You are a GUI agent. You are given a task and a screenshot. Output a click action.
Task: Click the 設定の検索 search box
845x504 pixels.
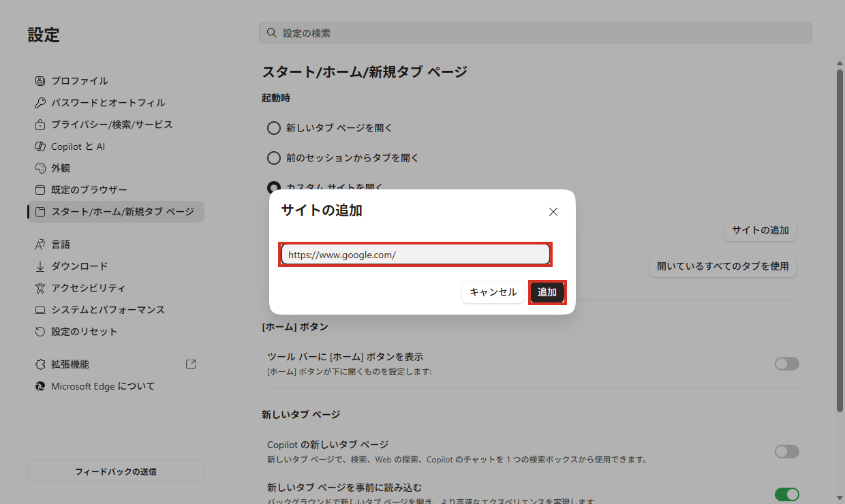pyautogui.click(x=536, y=33)
